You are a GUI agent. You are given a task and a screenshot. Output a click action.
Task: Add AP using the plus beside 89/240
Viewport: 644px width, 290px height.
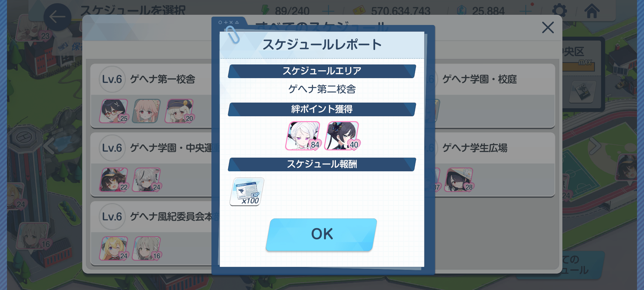[328, 11]
